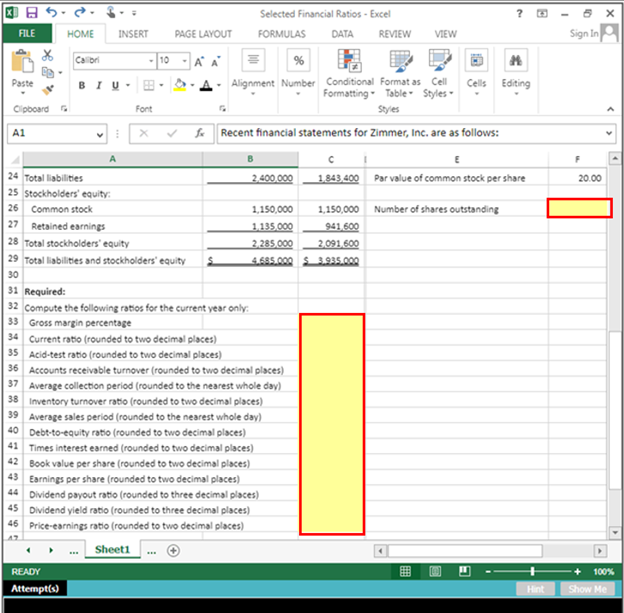Screen dimensions: 624x613
Task: Click the zoom out minus button
Action: pyautogui.click(x=488, y=572)
